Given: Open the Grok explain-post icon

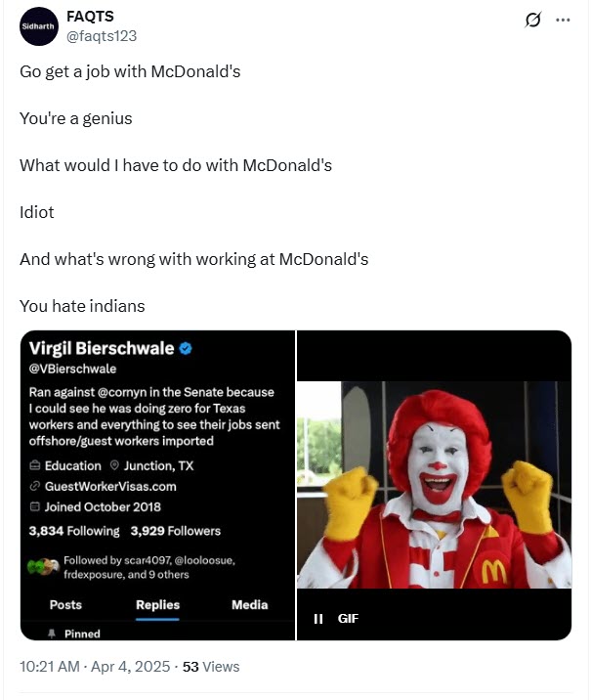Looking at the screenshot, I should (533, 21).
